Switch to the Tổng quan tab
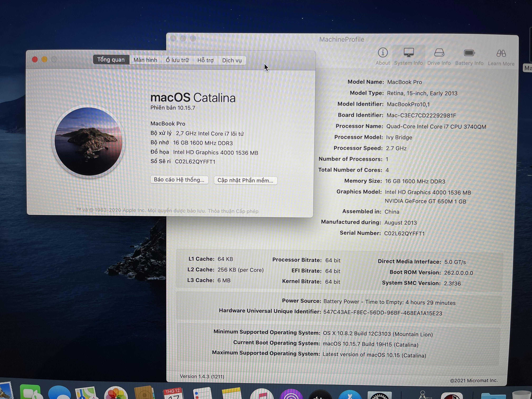Viewport: 532px width, 399px height. [111, 60]
